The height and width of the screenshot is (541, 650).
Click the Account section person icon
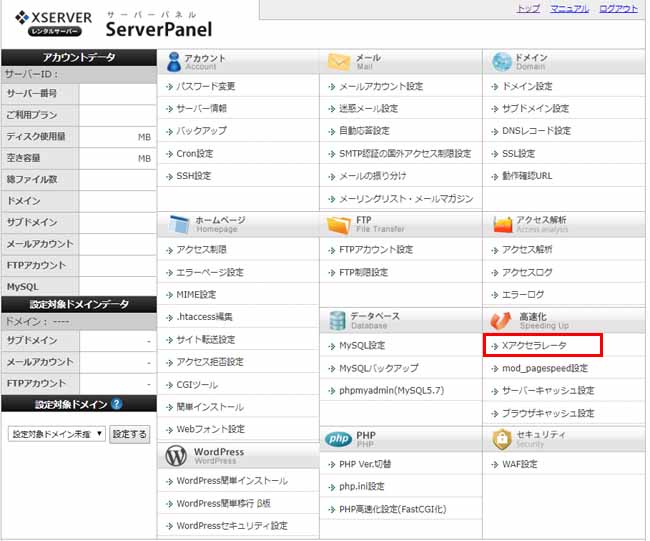tap(174, 62)
